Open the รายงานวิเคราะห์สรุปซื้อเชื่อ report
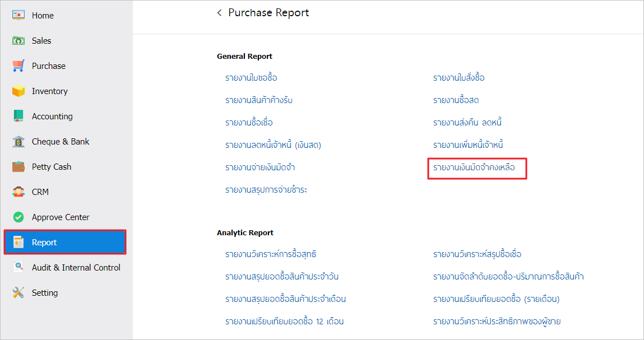This screenshot has width=644, height=340. pos(477,254)
